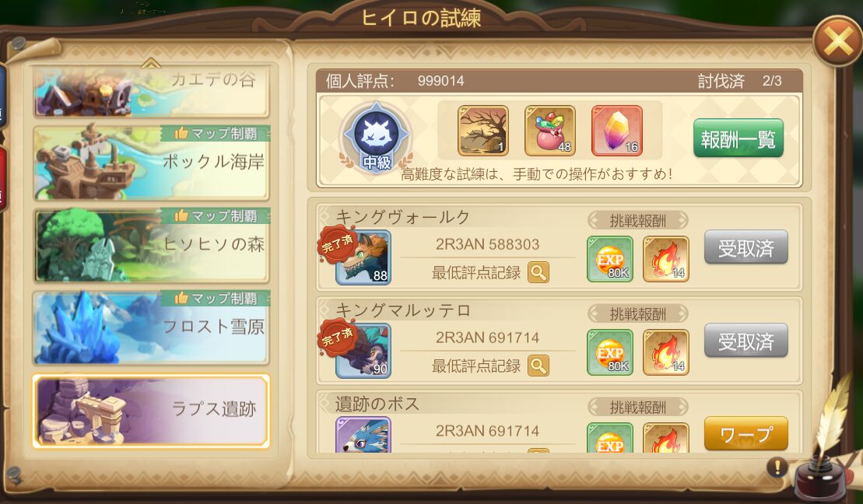Open キングマルッテロ lowest score record magnifier
Image resolution: width=863 pixels, height=504 pixels.
pyautogui.click(x=538, y=366)
